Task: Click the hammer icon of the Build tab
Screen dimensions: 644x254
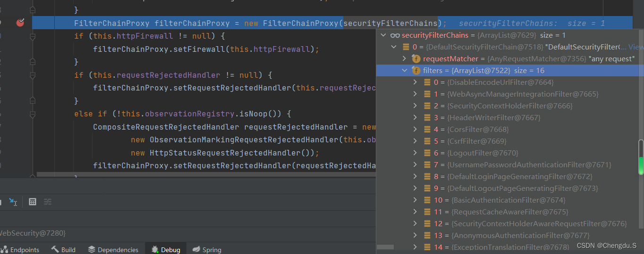Action: point(55,250)
